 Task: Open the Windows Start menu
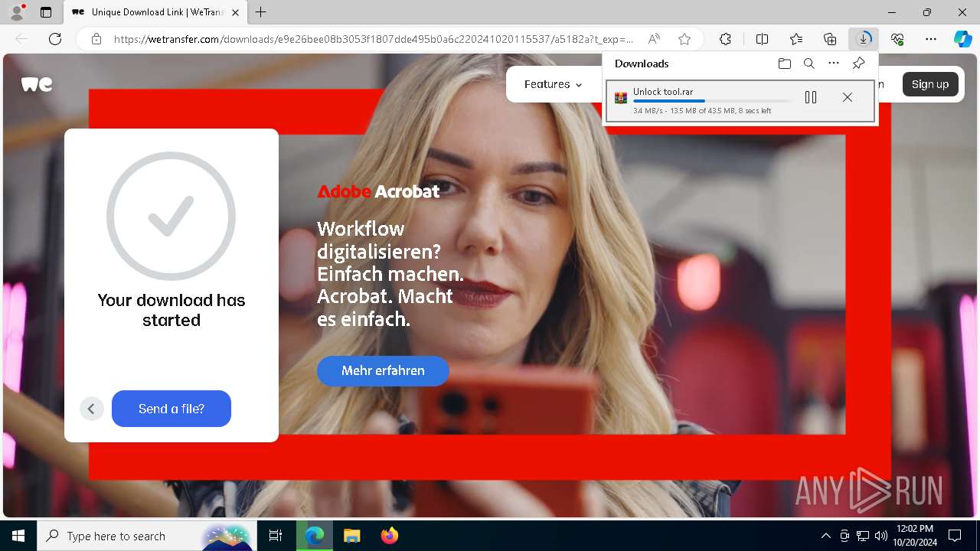[x=18, y=536]
